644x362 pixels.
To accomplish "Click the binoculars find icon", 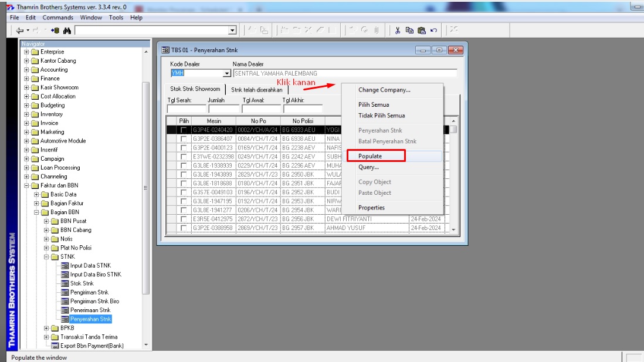I will coord(67,31).
